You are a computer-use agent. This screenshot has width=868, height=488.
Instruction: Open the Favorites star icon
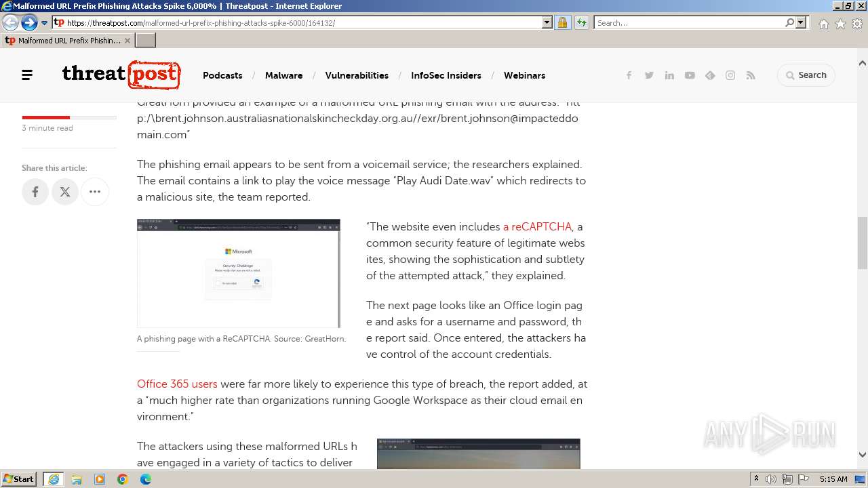click(x=840, y=24)
